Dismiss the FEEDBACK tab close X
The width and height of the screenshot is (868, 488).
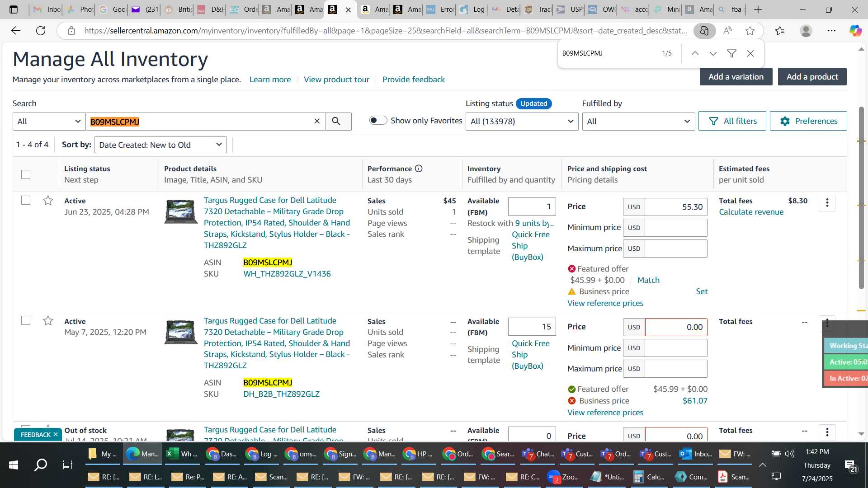(x=56, y=435)
